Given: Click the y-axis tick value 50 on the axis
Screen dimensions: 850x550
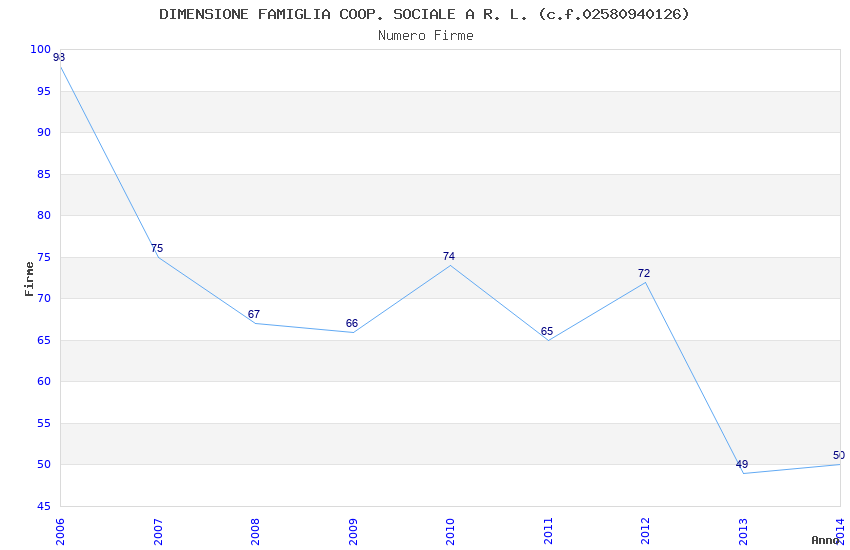Looking at the screenshot, I should [x=44, y=464].
